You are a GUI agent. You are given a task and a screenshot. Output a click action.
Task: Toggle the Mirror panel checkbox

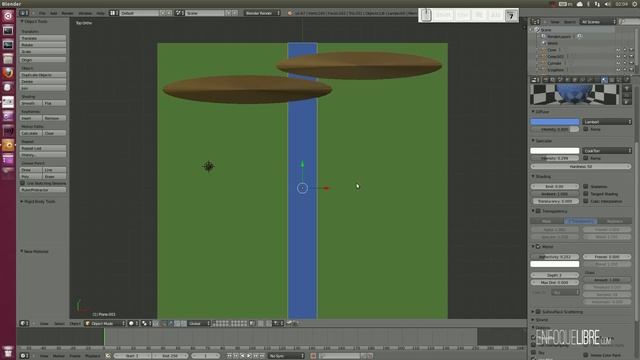(538, 247)
